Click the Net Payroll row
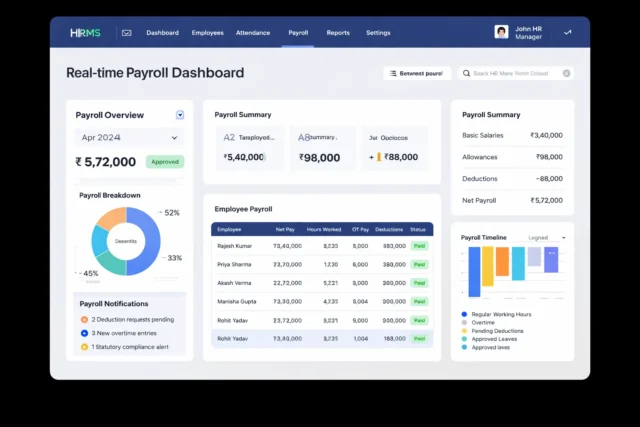640x427 pixels. [x=512, y=200]
